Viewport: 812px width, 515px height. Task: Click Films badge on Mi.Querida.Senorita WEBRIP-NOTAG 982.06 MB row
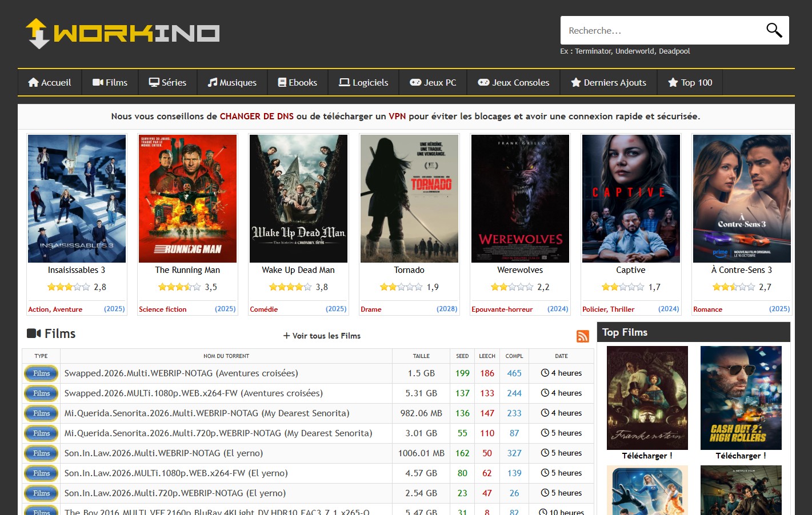[41, 413]
